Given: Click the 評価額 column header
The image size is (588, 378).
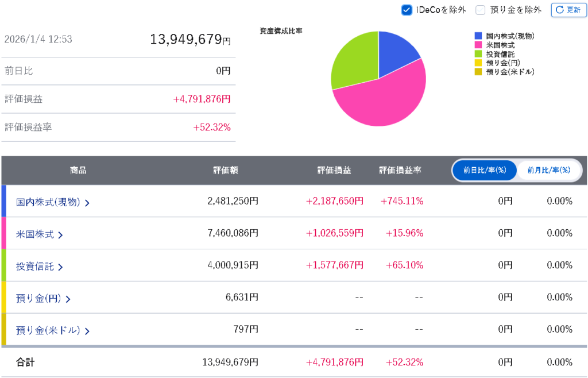Looking at the screenshot, I should tap(226, 170).
